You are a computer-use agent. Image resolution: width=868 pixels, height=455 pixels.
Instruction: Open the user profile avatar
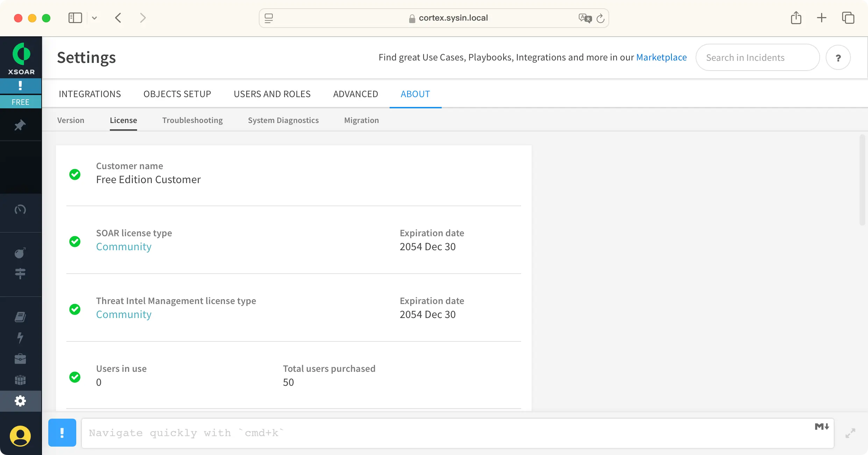pyautogui.click(x=20, y=436)
